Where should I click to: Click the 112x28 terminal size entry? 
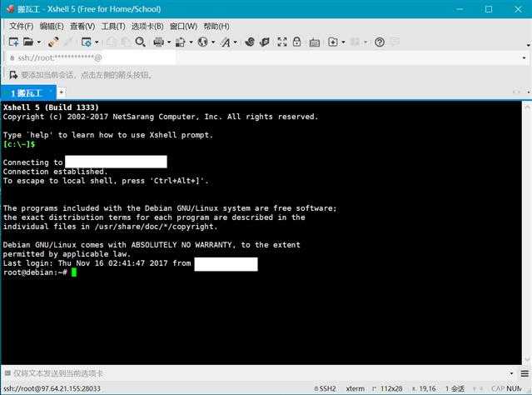click(387, 388)
